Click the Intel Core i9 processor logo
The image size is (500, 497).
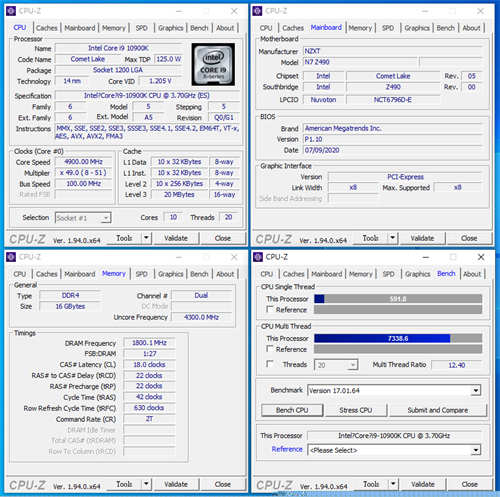[x=213, y=64]
